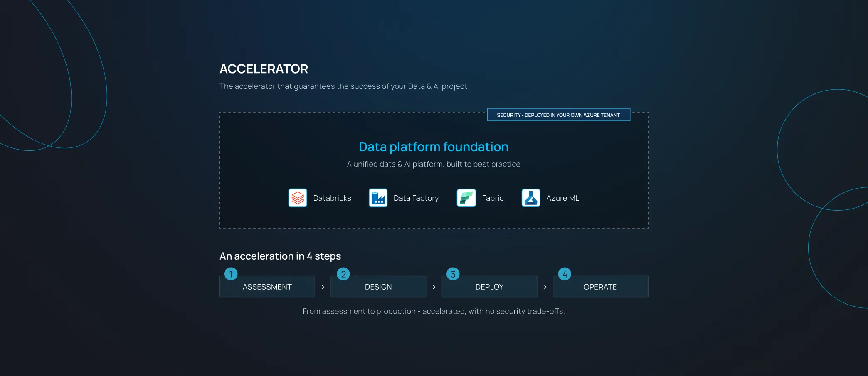The height and width of the screenshot is (376, 868).
Task: Click the arrow between Design and Deploy
Action: (434, 287)
